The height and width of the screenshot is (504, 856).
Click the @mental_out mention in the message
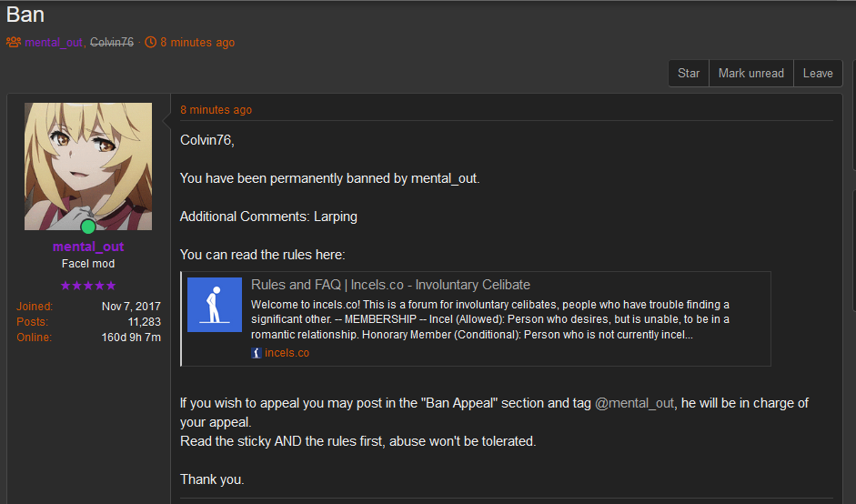point(634,404)
